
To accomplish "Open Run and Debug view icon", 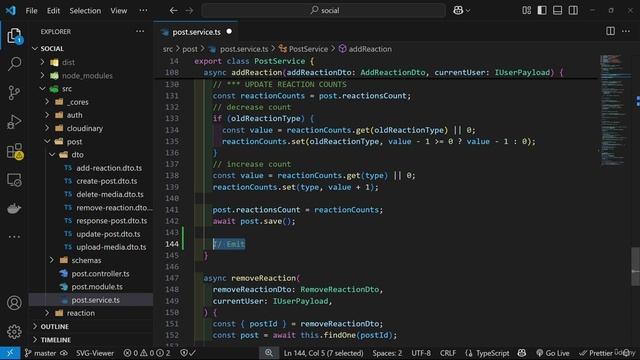I will [14, 122].
